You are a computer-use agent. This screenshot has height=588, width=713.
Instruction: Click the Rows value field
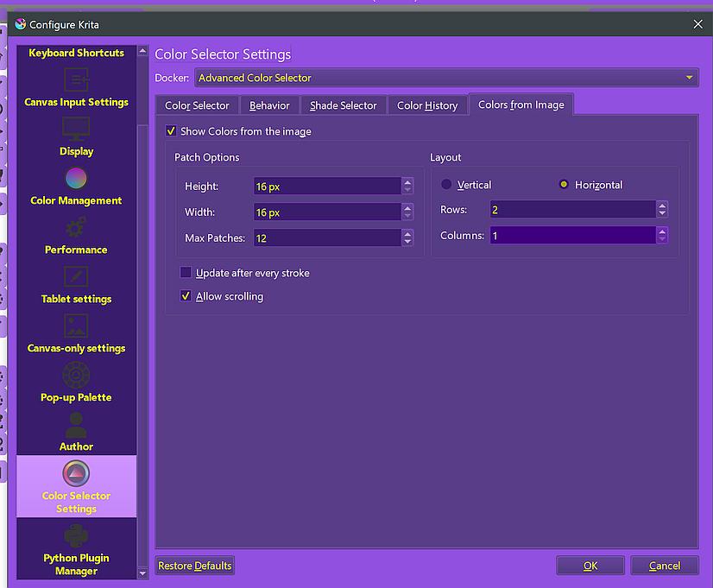point(573,209)
